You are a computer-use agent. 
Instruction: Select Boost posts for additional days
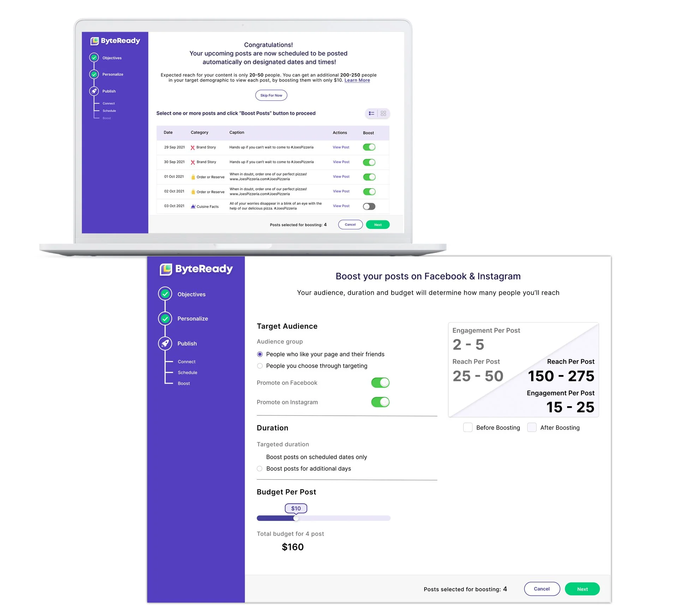[260, 469]
